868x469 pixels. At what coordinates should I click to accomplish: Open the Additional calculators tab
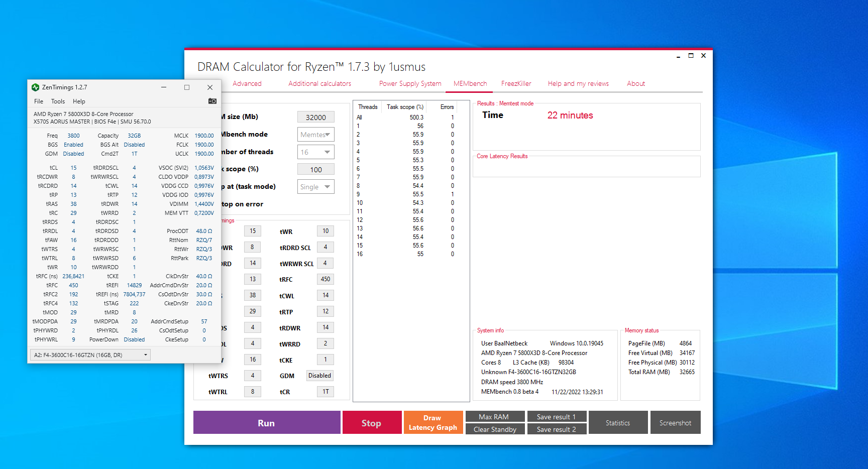[320, 84]
